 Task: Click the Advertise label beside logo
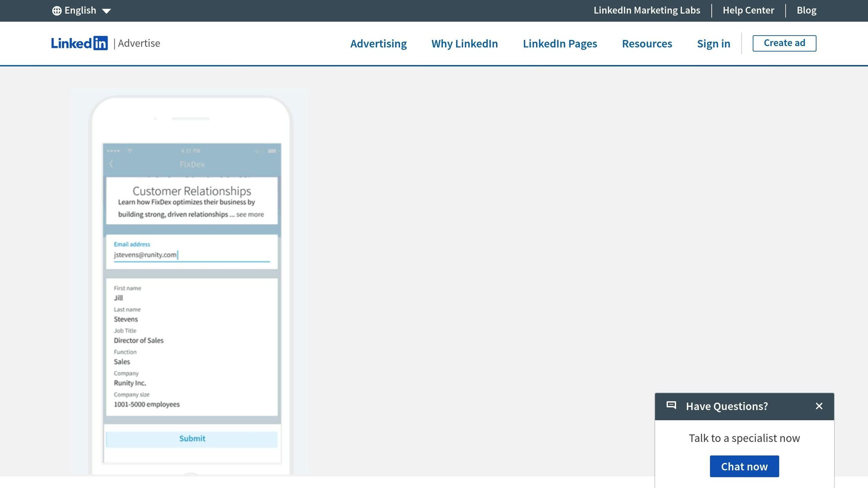point(139,43)
